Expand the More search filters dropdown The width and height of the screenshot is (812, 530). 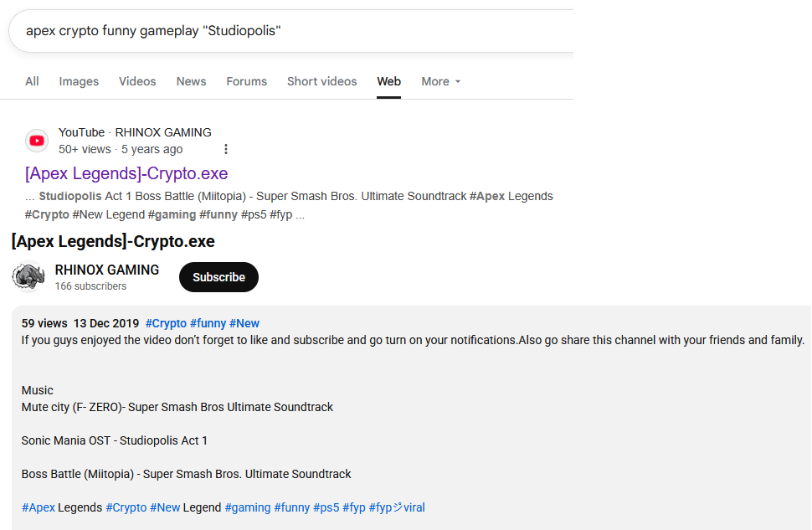tap(440, 81)
